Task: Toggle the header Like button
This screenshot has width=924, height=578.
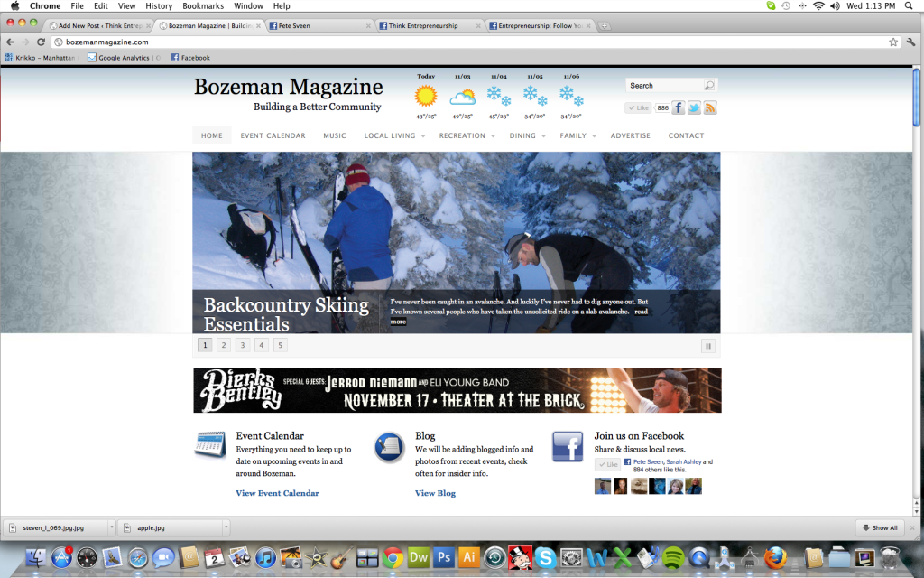Action: coord(638,108)
